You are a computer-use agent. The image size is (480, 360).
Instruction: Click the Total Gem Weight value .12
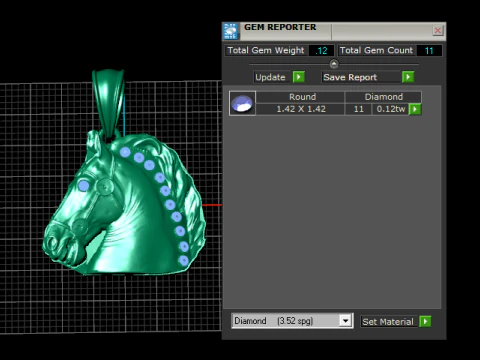pos(321,51)
